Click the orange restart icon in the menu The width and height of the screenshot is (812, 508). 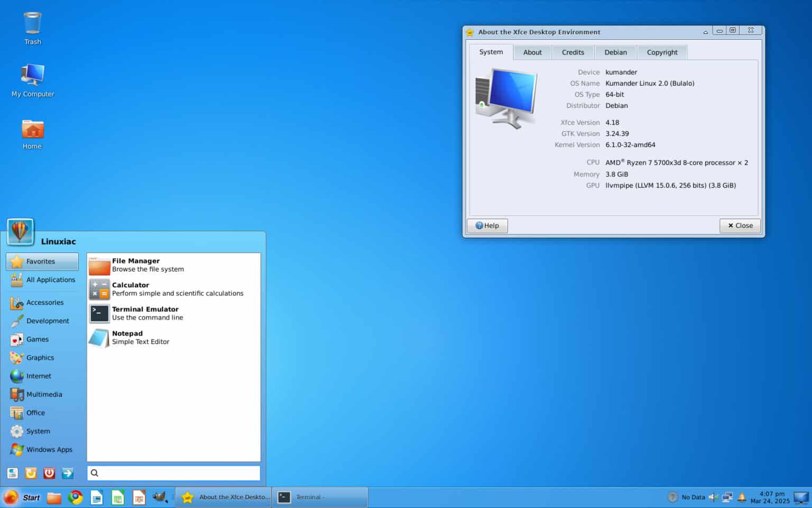click(x=30, y=473)
